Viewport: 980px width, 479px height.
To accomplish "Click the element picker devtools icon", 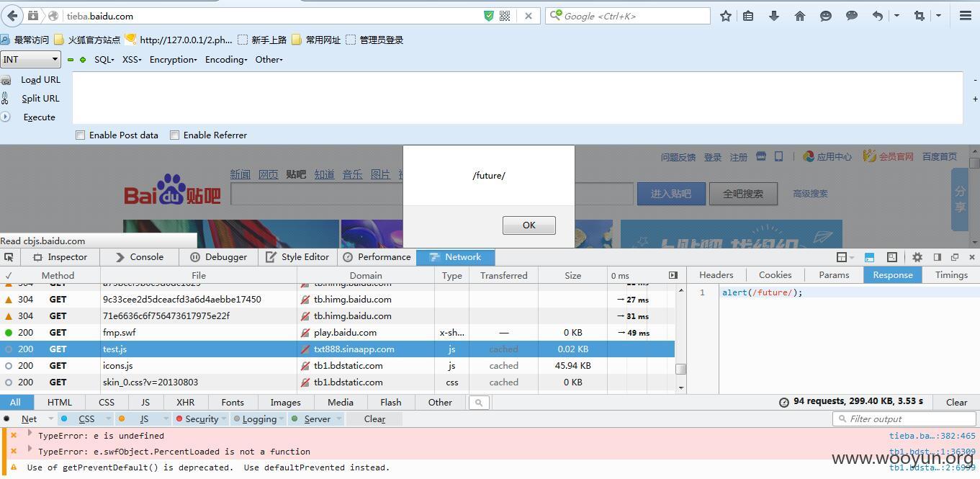I will [x=9, y=257].
